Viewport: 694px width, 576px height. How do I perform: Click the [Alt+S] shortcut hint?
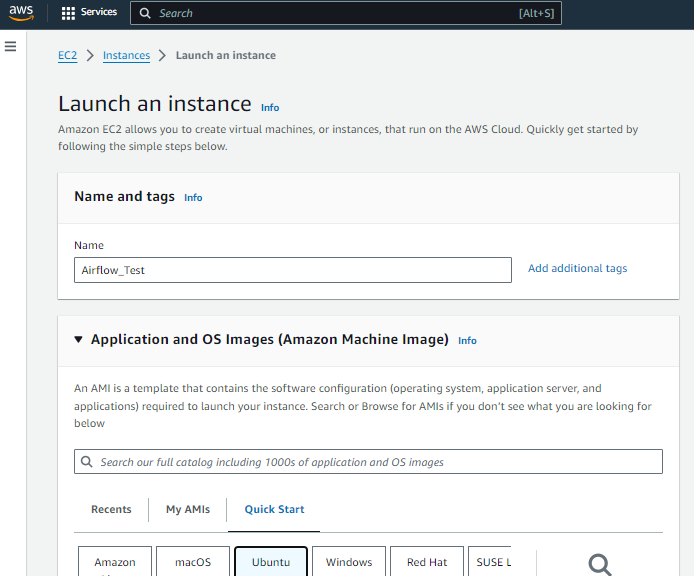pos(536,13)
